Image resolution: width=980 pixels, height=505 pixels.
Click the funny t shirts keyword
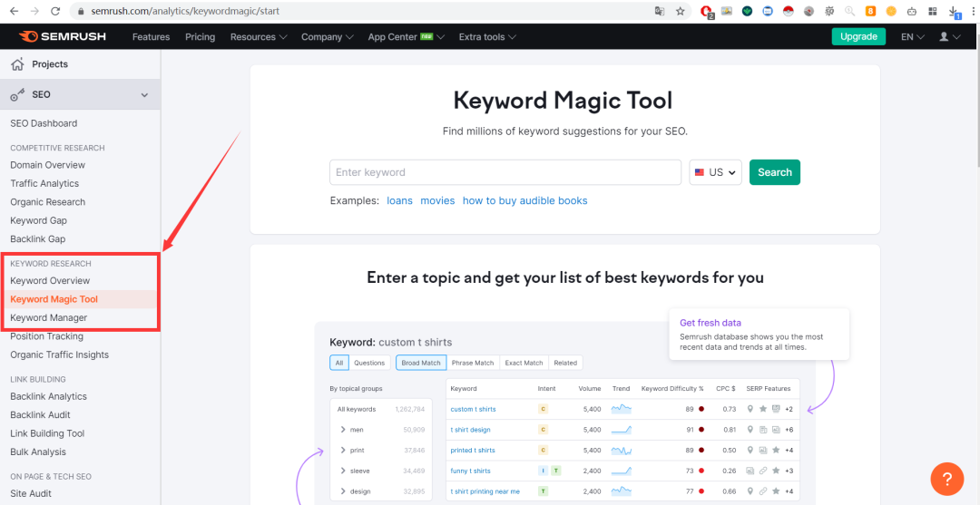[x=471, y=471]
